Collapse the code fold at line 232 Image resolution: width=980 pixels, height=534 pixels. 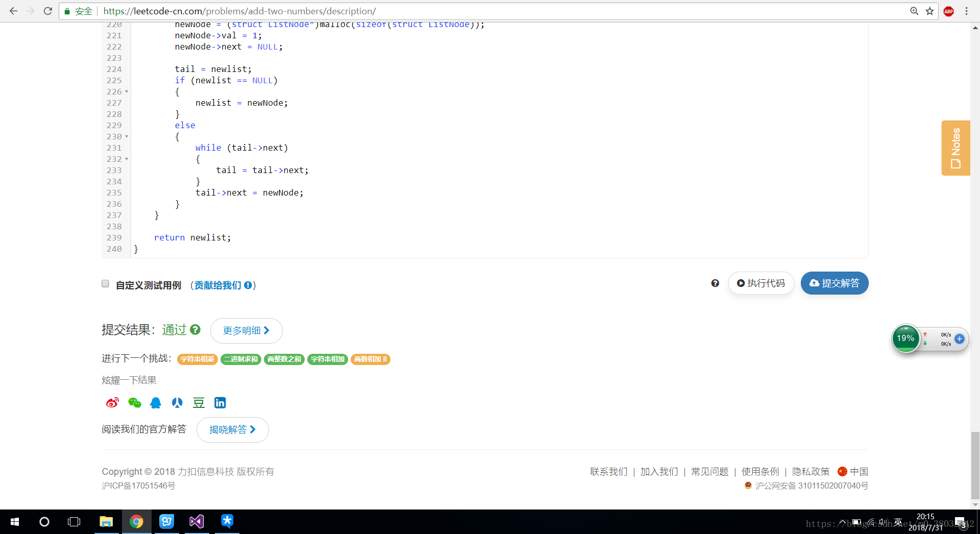coord(127,159)
